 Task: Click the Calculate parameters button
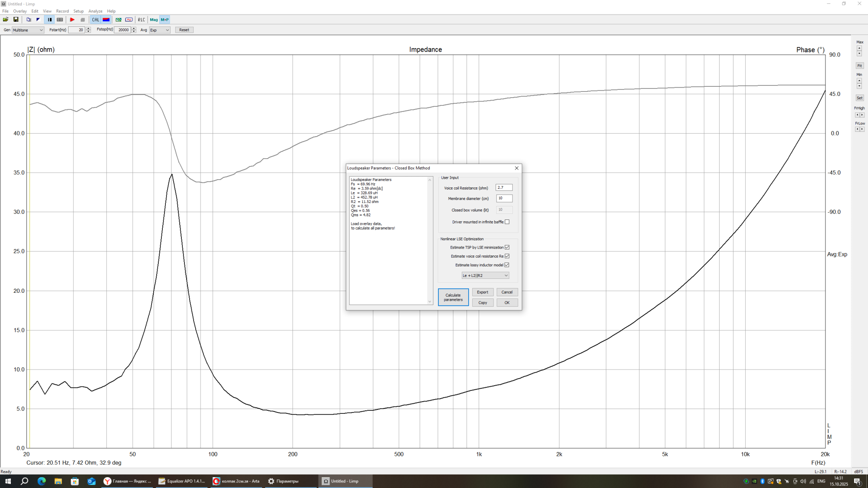[453, 297]
